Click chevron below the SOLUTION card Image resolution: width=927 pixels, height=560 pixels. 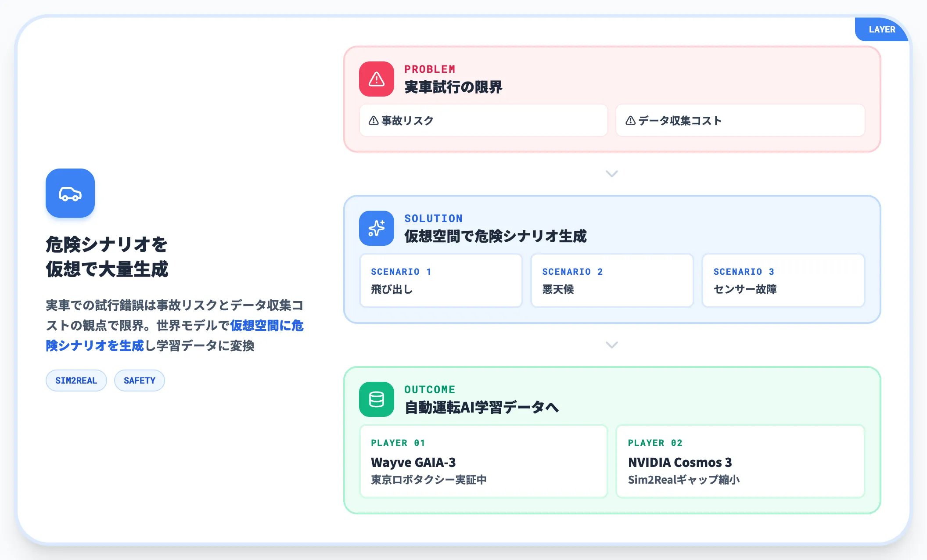(x=612, y=345)
